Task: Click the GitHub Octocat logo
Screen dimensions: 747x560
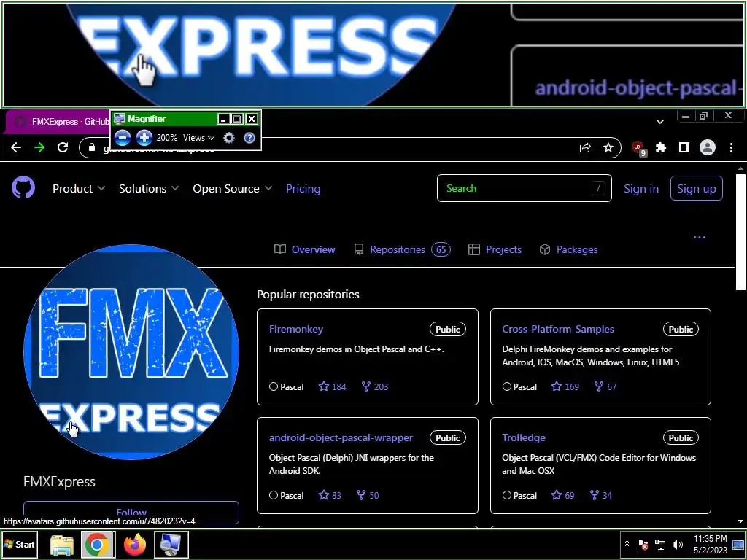Action: coord(23,188)
